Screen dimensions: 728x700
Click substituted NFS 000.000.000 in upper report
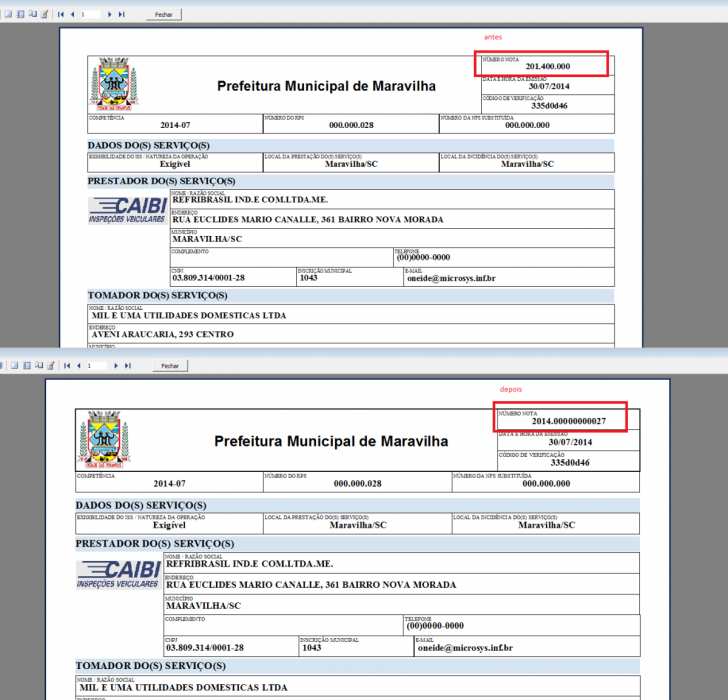[x=527, y=125]
